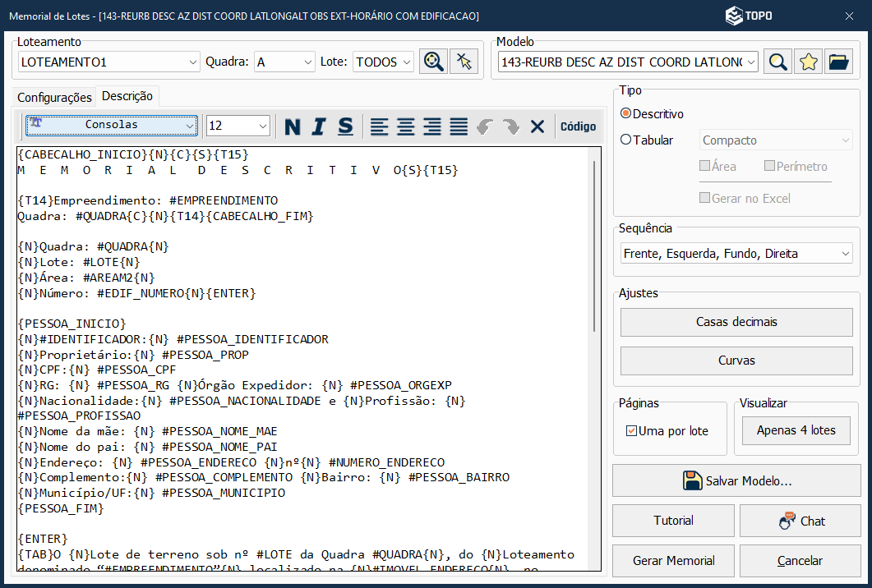
Task: Click the select-lot cursor icon
Action: point(464,62)
